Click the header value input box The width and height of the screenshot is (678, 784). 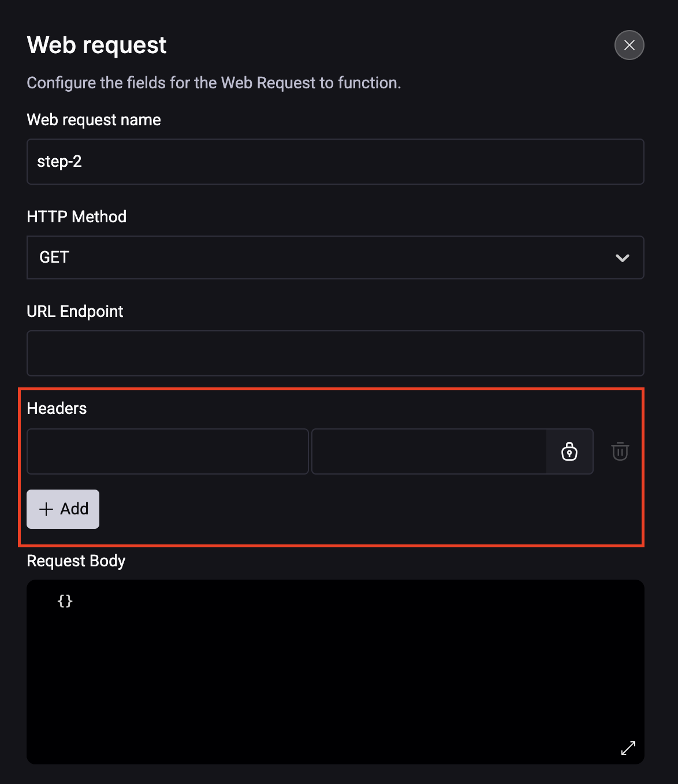click(x=429, y=451)
